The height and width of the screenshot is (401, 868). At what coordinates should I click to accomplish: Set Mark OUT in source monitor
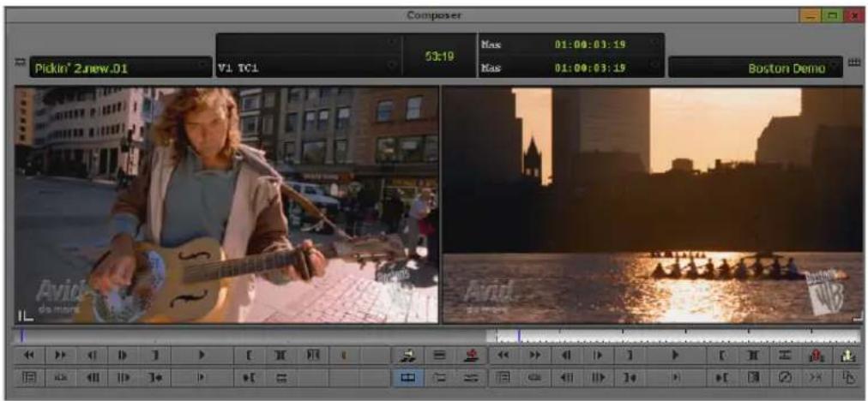coord(155,355)
